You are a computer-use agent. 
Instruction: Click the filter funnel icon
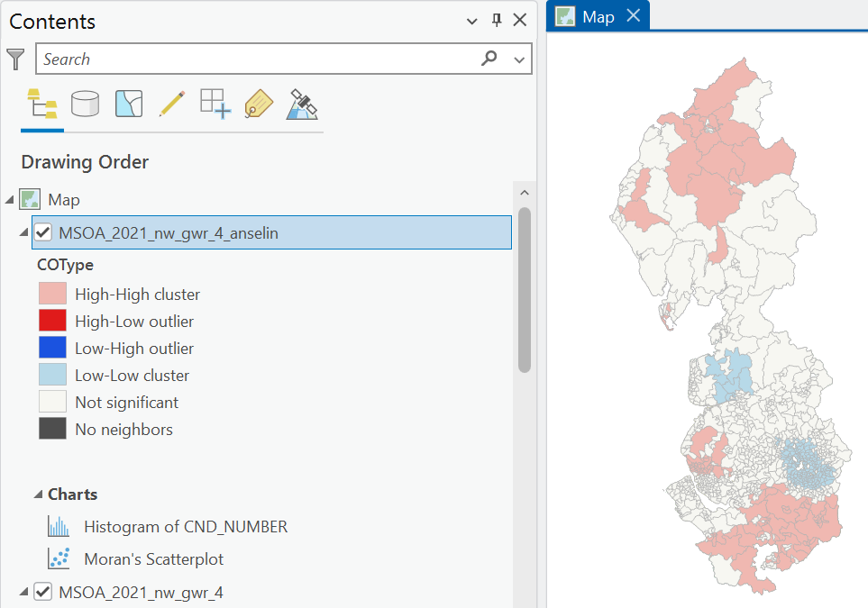pos(15,59)
